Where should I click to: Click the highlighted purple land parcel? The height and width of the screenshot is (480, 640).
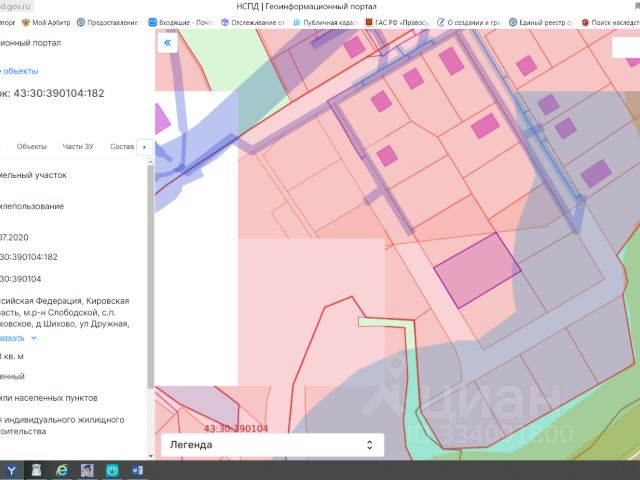[x=477, y=270]
